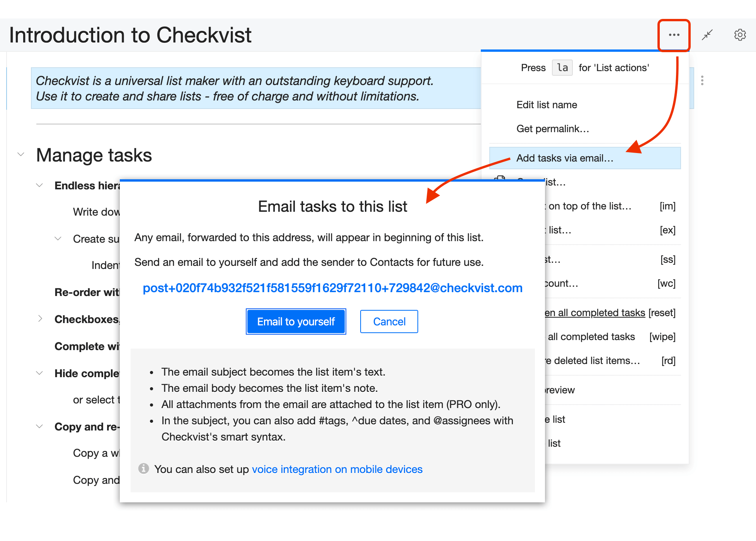Open the settings gear icon
The width and height of the screenshot is (756, 541).
(x=740, y=35)
